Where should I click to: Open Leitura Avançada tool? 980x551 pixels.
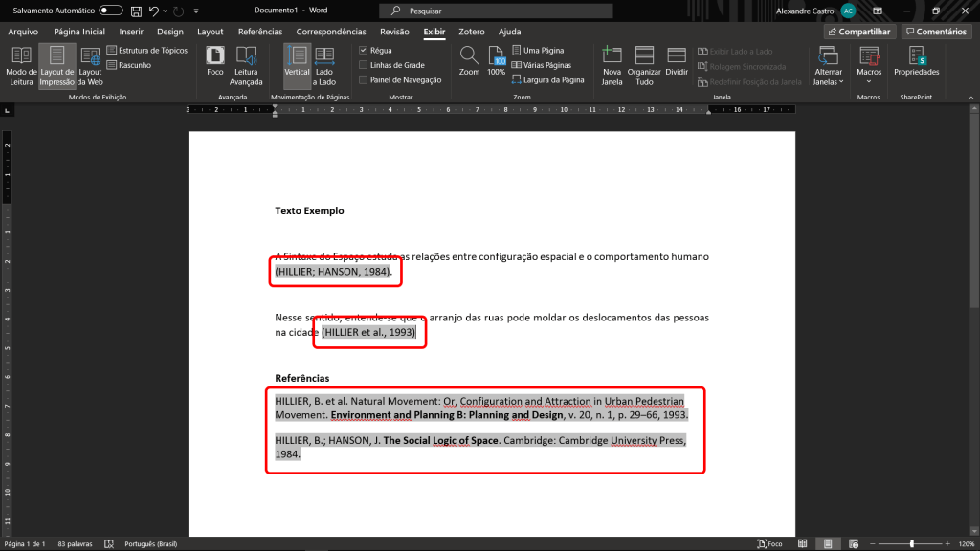click(246, 65)
